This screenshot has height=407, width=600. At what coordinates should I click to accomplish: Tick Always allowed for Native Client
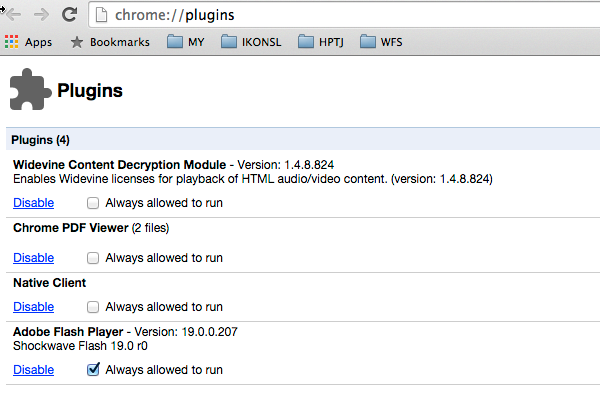point(93,307)
